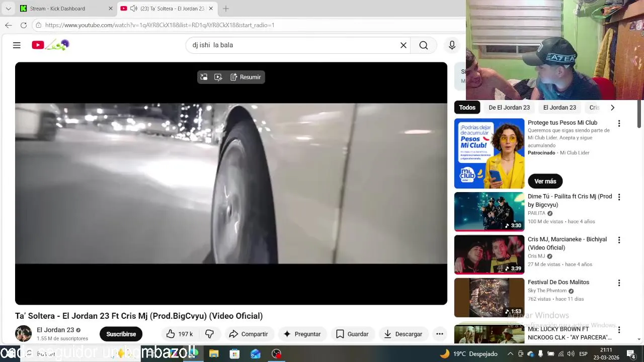Select the 'El Jordan 23' filter chip
Viewport: 644px width, 362px height.
(x=559, y=108)
